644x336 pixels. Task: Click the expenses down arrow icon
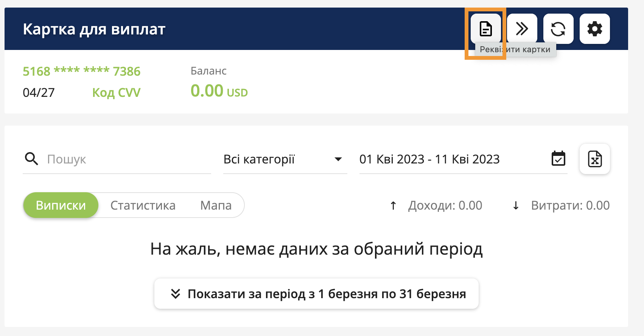[x=516, y=205]
